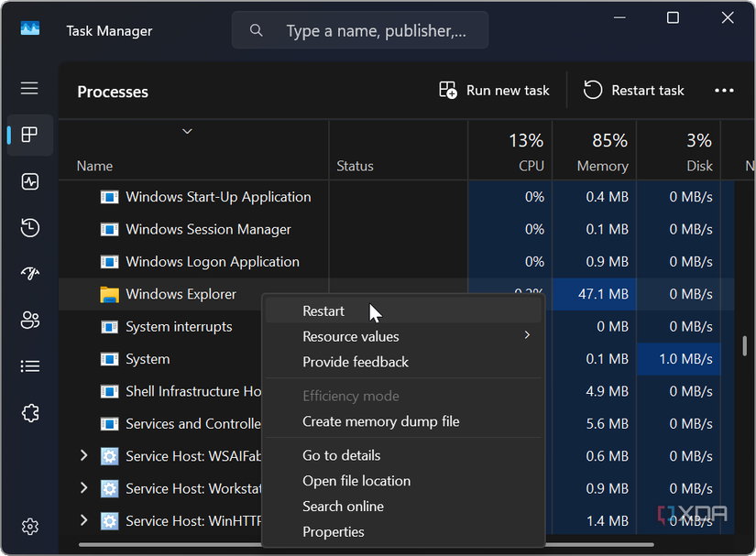Choose Restart from the context menu
The height and width of the screenshot is (556, 756).
coord(323,311)
